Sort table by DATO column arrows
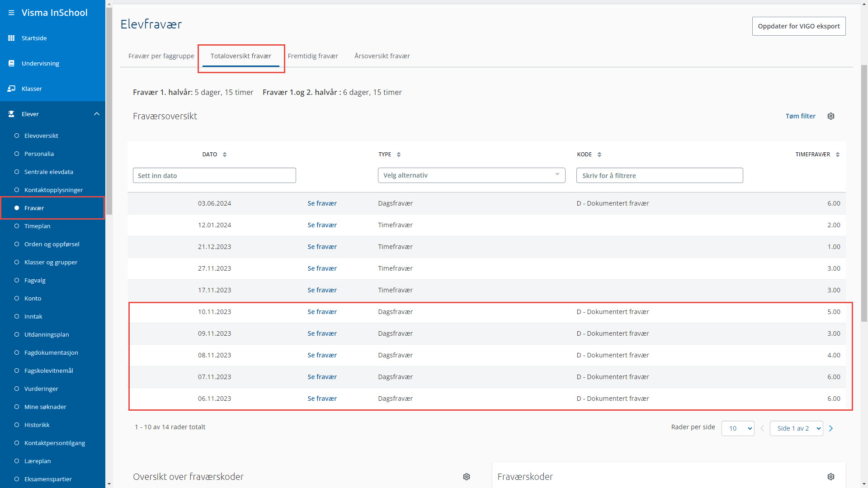The image size is (868, 488). [x=225, y=155]
